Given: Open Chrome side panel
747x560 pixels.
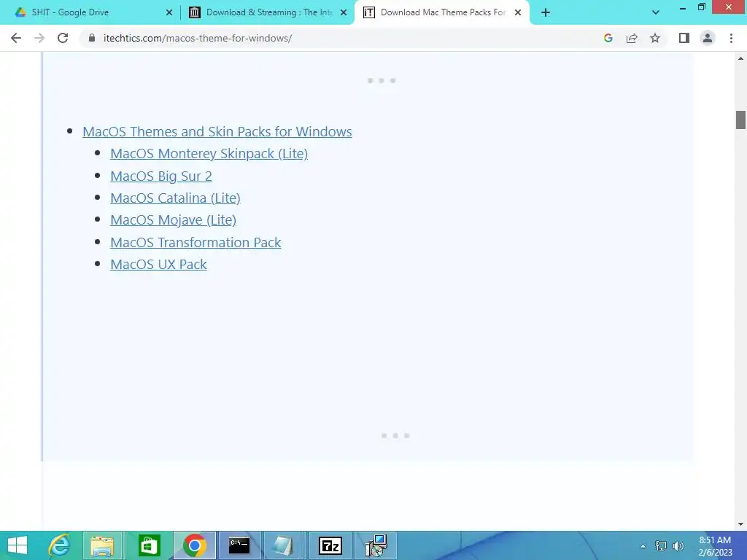Looking at the screenshot, I should (684, 38).
